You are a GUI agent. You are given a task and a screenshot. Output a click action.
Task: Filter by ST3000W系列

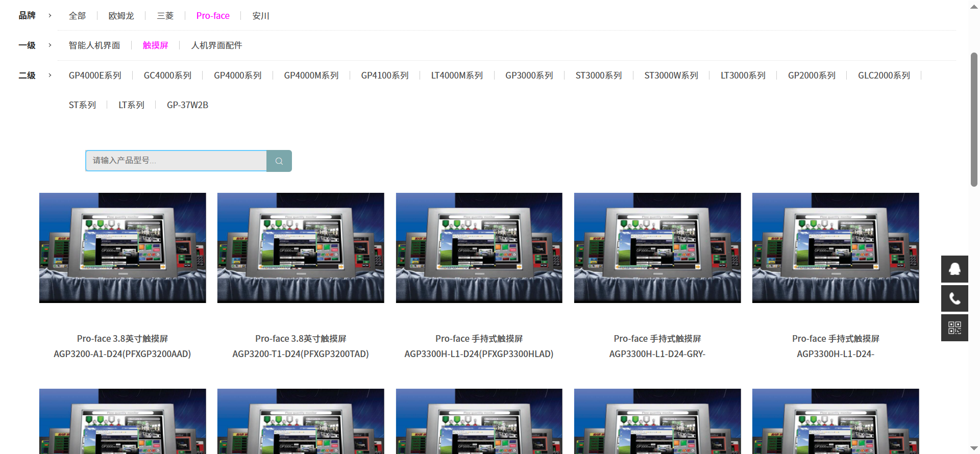671,75
